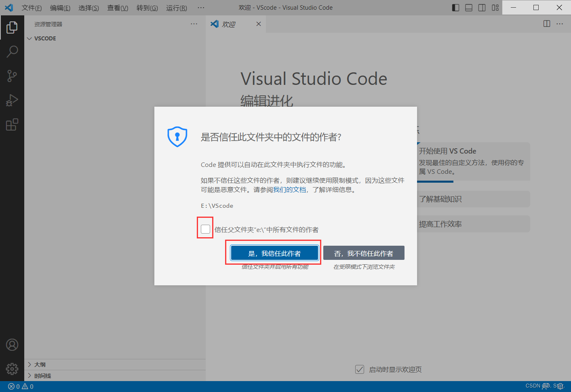Toggle 启动时显示欢迎页 checkbox
The width and height of the screenshot is (571, 392).
pyautogui.click(x=360, y=369)
